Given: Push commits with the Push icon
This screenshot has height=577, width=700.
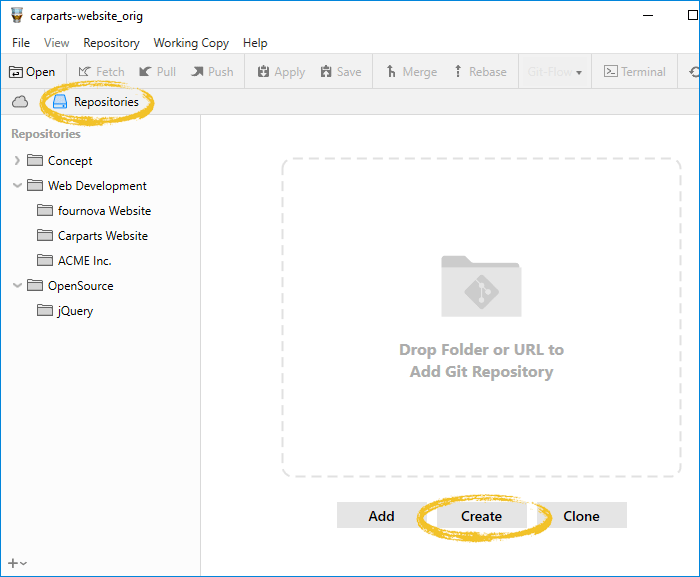Looking at the screenshot, I should click(x=212, y=72).
